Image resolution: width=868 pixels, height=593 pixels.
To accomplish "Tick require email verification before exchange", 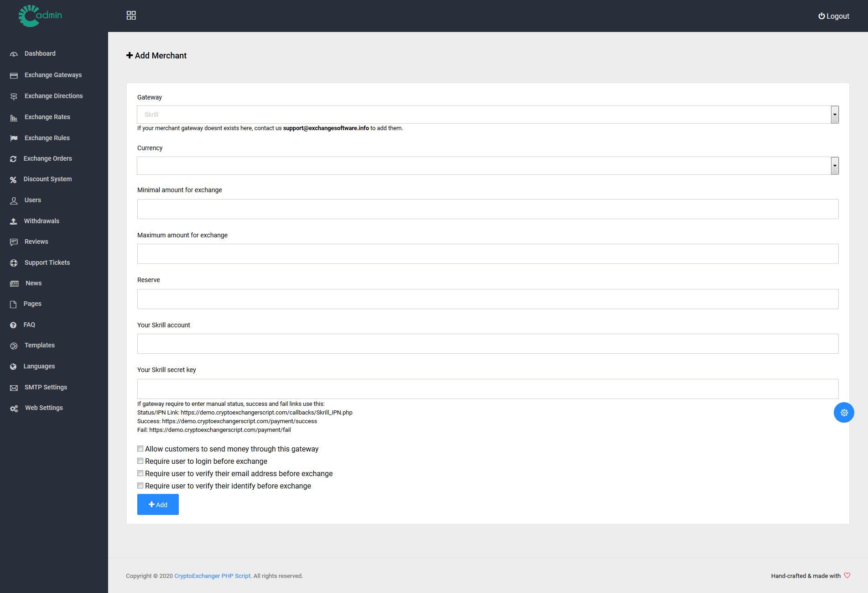I will point(140,473).
